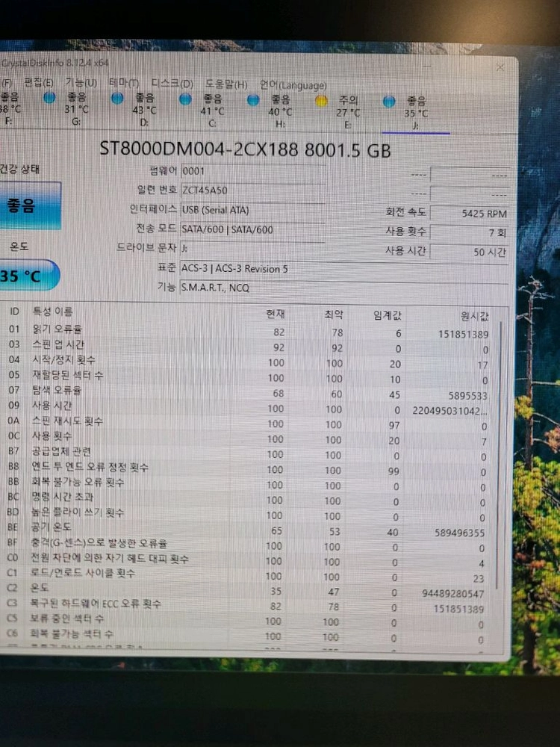The height and width of the screenshot is (747, 560).
Task: Open the 기능(U) menu
Action: (x=81, y=83)
